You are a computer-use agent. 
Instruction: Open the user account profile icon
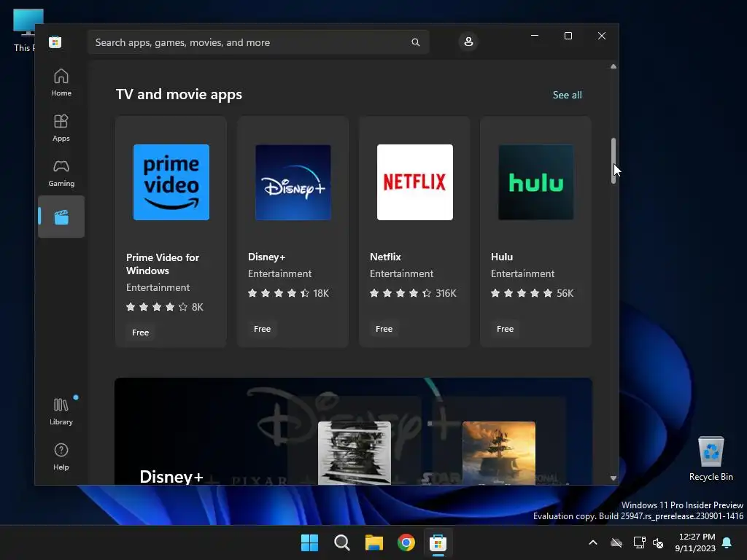[468, 42]
